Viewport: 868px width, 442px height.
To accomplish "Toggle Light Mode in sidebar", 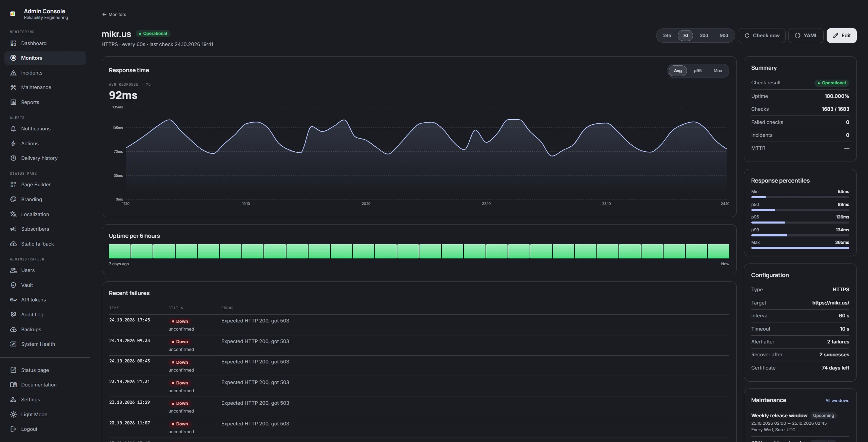I will point(45,415).
